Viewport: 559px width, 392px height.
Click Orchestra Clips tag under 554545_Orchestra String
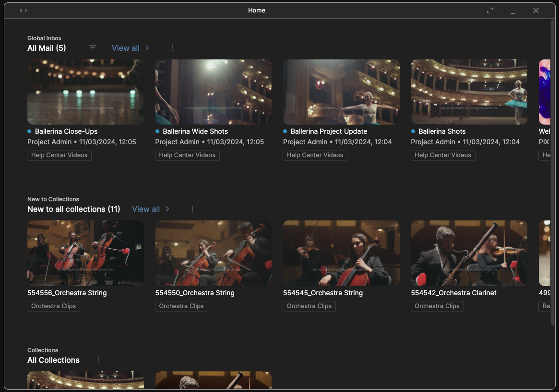(309, 306)
